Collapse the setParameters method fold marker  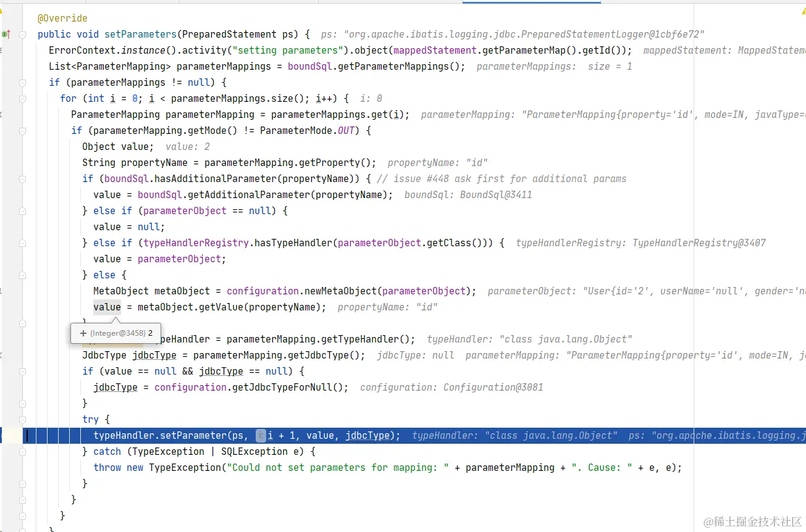click(x=23, y=35)
